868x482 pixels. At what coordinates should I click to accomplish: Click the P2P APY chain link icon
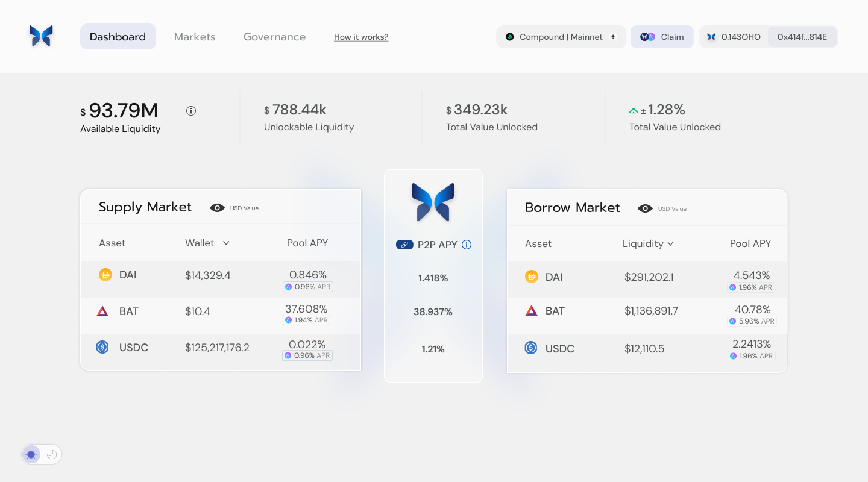coord(404,245)
